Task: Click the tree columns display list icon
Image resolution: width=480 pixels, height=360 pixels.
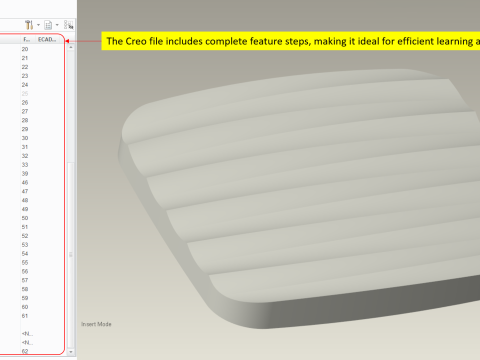Action: pos(48,25)
